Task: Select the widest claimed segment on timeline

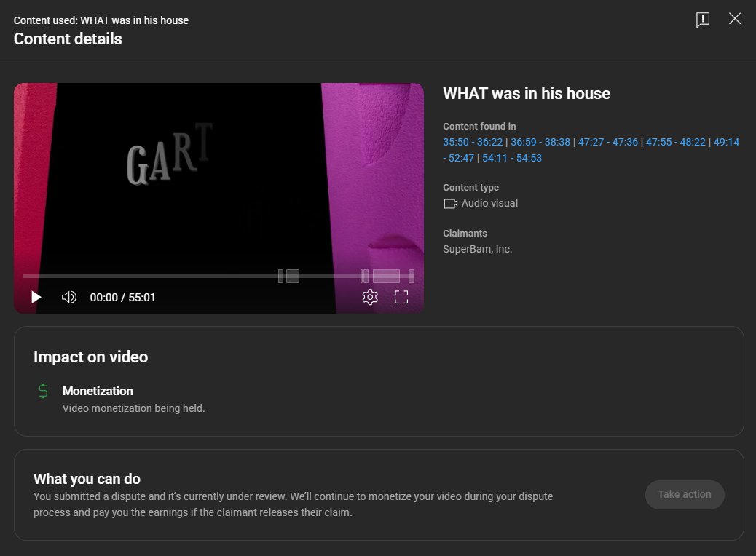Action: 386,276
